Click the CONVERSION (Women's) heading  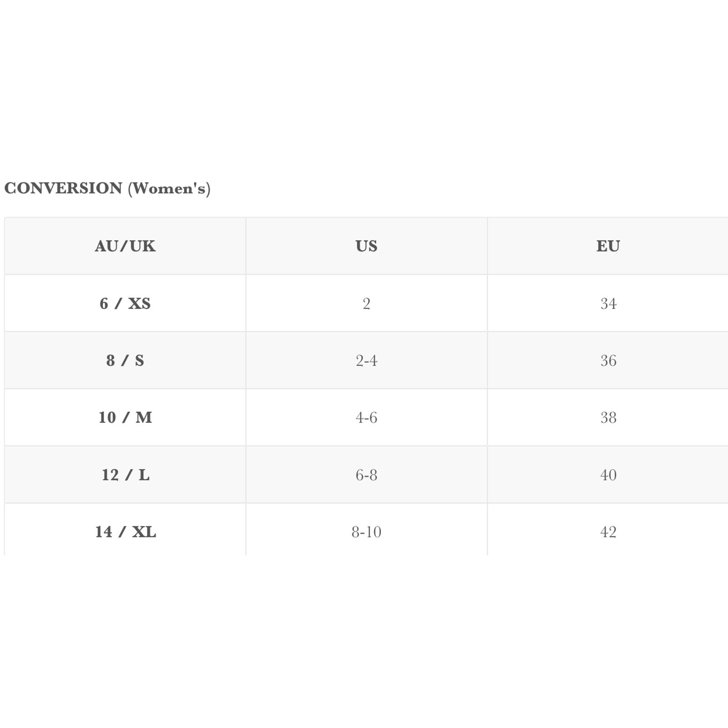coord(107,188)
